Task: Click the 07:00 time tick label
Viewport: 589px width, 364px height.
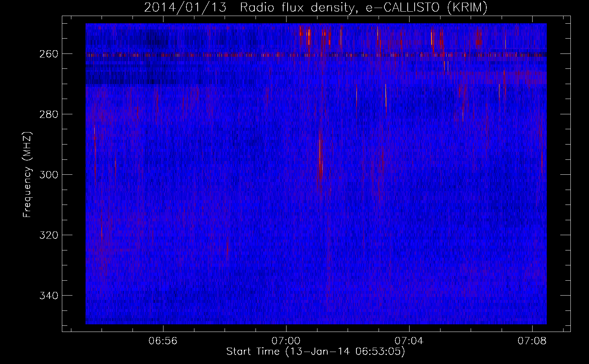Action: [x=286, y=341]
